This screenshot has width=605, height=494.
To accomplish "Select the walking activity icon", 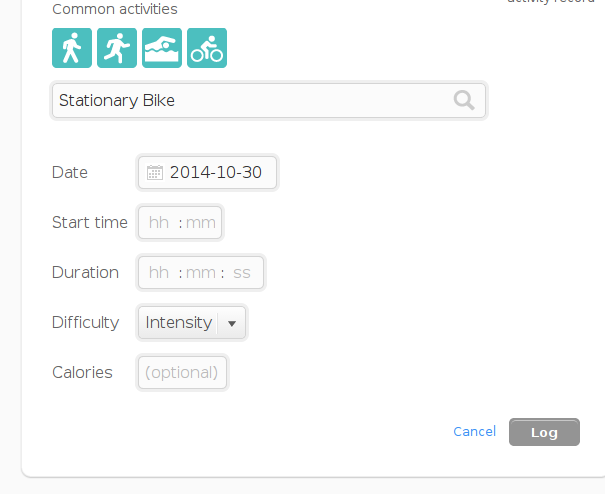I will (x=72, y=48).
